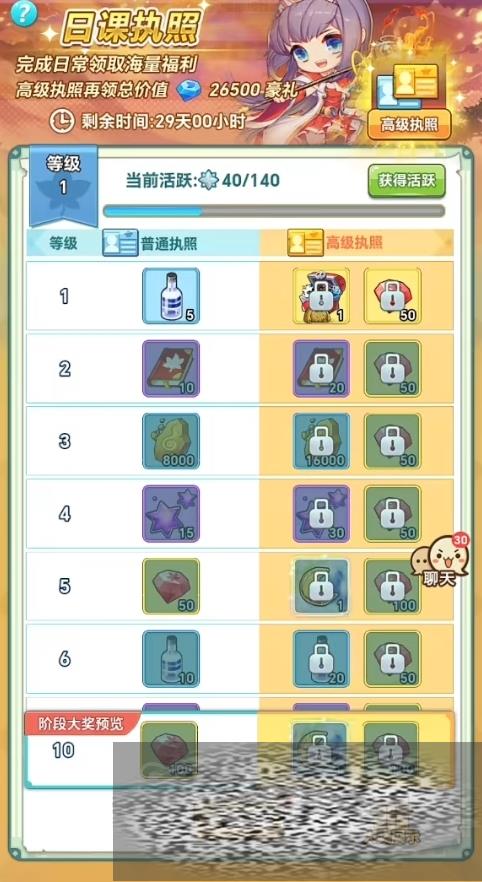Screen dimensions: 482x882
Task: Select the level 4 purple stars reward
Action: [x=171, y=514]
